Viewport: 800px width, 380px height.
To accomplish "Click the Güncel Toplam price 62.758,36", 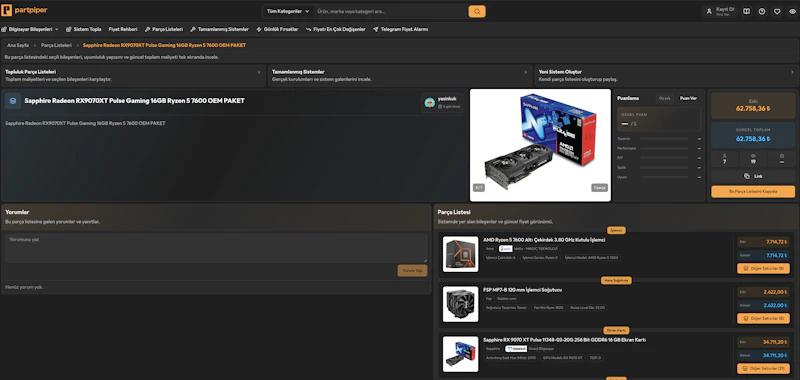I will [753, 139].
